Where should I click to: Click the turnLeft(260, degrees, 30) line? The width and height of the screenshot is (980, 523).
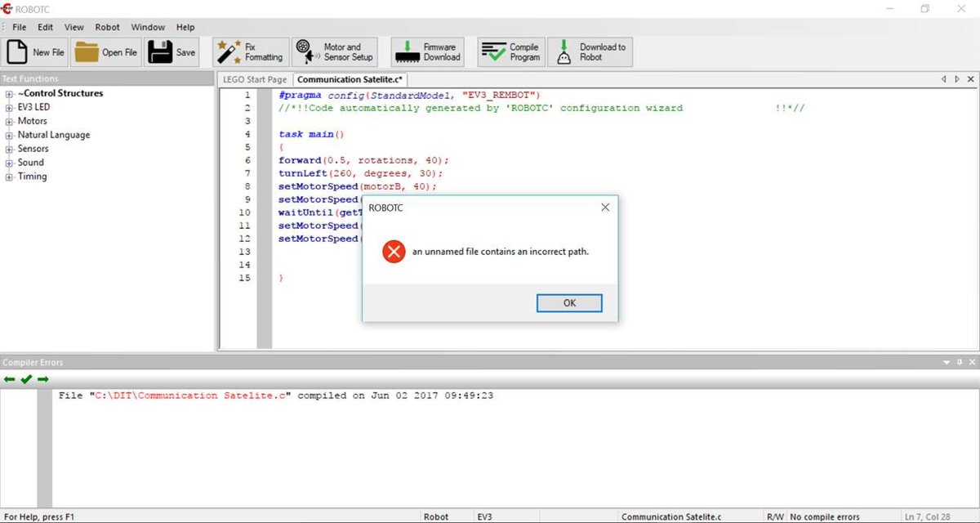(x=361, y=173)
